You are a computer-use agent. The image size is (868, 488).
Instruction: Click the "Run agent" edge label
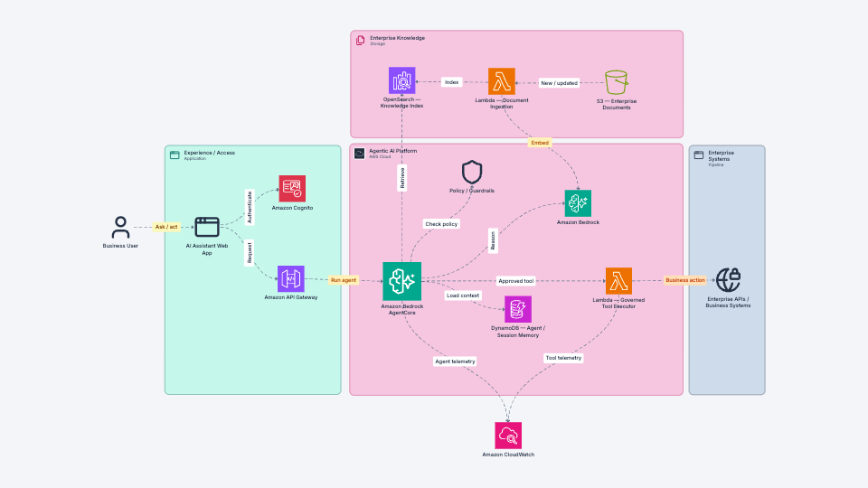tap(344, 280)
